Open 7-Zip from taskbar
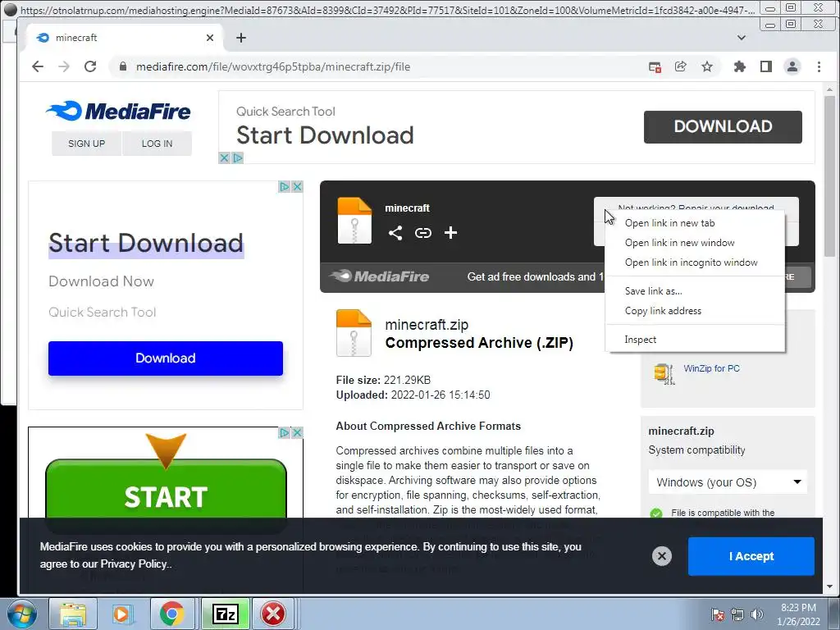 [225, 614]
